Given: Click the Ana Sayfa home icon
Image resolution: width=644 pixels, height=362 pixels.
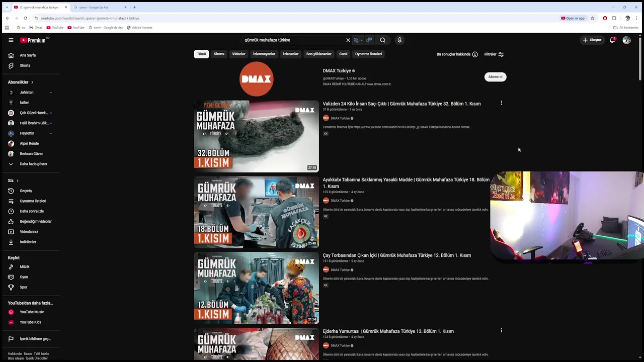Looking at the screenshot, I should pos(11,55).
